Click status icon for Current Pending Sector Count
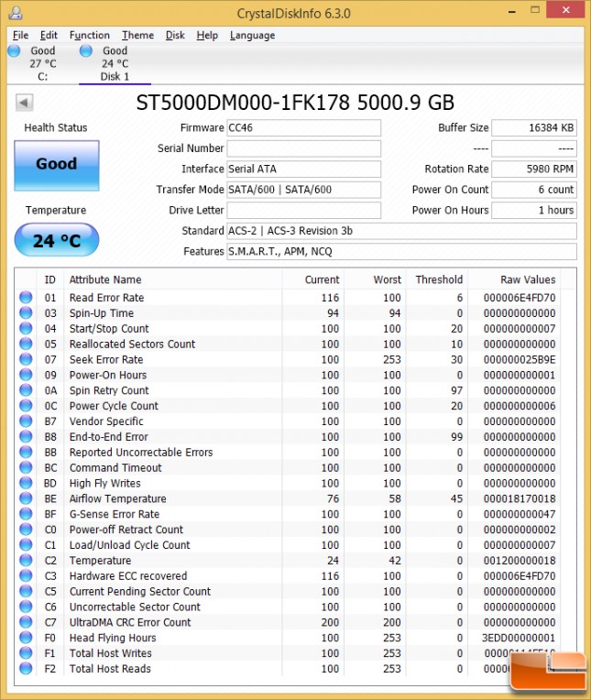 (26, 591)
